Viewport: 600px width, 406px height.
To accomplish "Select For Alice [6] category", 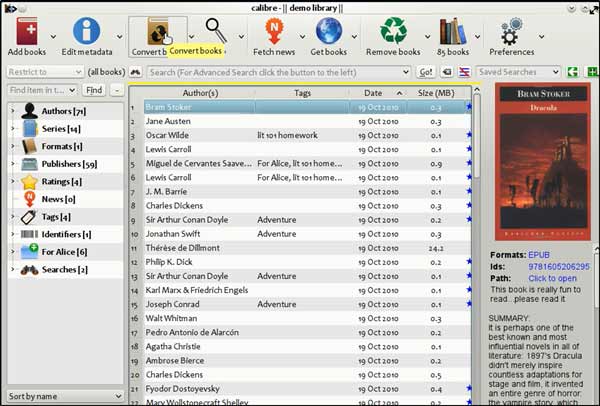I will point(64,252).
